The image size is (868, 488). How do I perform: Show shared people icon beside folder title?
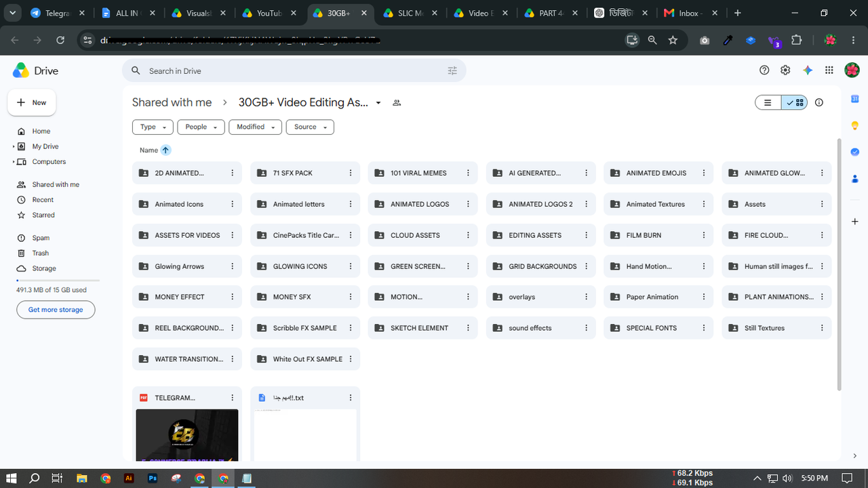(397, 103)
